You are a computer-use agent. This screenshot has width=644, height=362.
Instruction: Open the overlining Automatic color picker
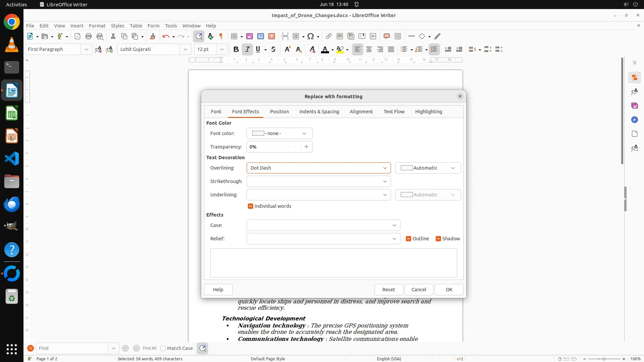coord(428,168)
